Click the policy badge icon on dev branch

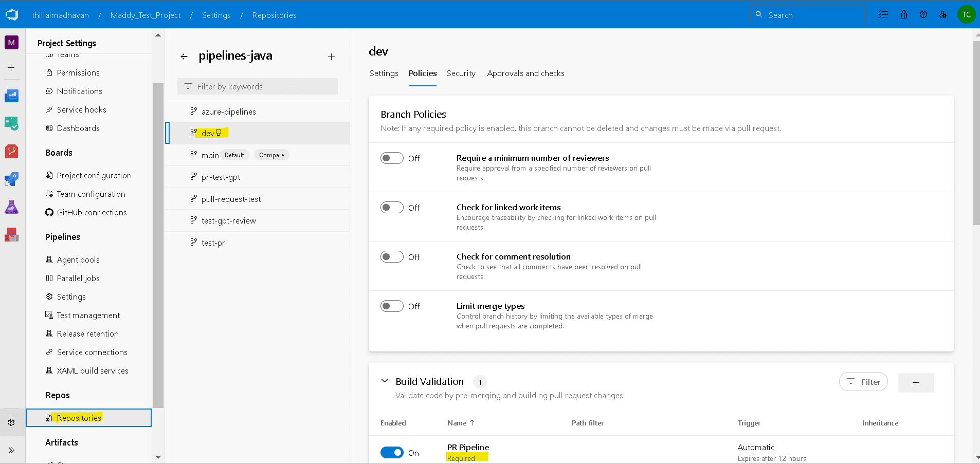tap(219, 133)
